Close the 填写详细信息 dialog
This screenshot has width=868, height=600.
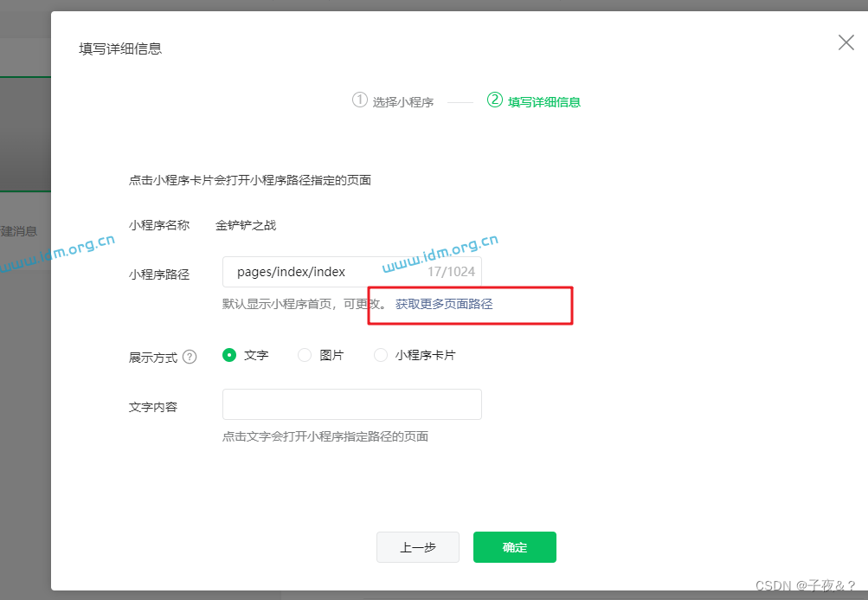845,42
